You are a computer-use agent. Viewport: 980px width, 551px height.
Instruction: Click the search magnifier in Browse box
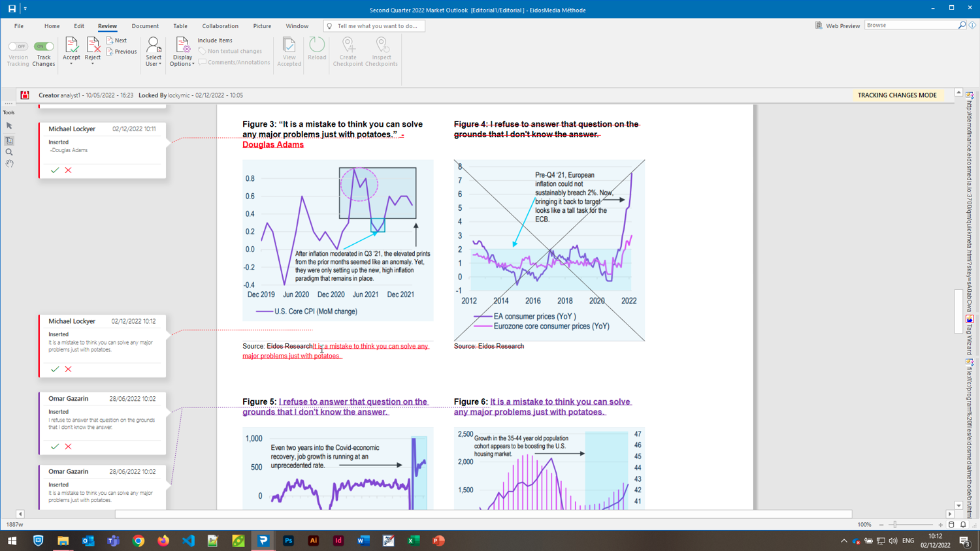tap(962, 25)
